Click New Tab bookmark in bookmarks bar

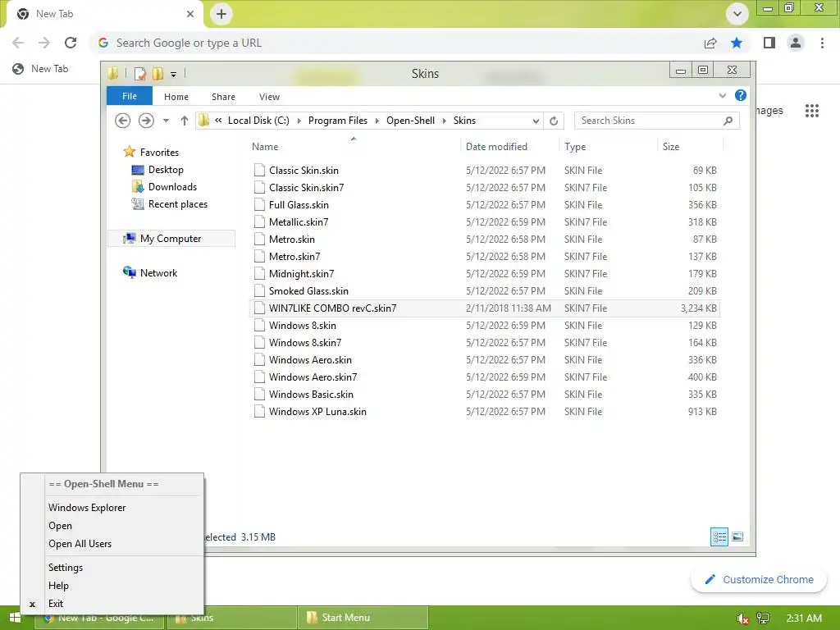(x=41, y=69)
